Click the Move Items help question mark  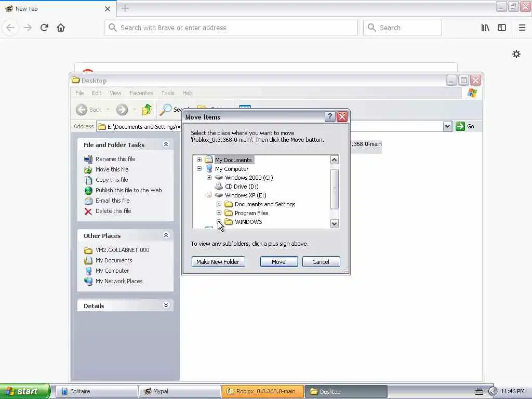coord(330,117)
